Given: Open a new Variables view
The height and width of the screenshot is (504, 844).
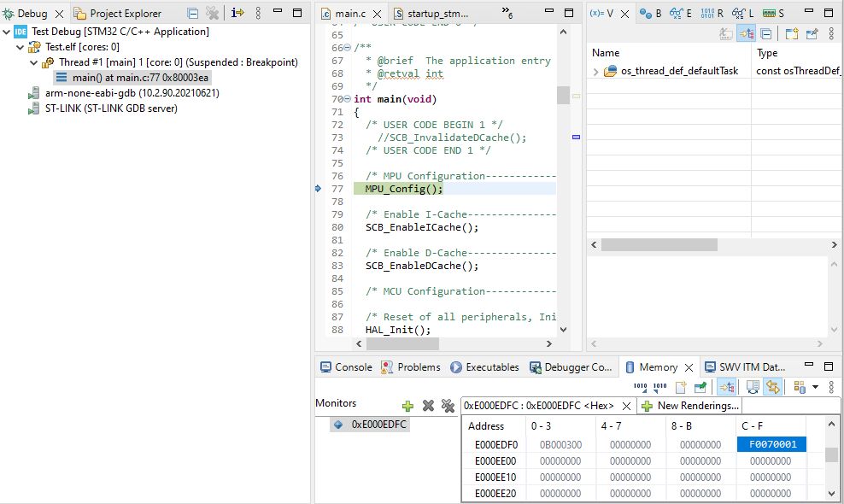Looking at the screenshot, I should (x=791, y=34).
